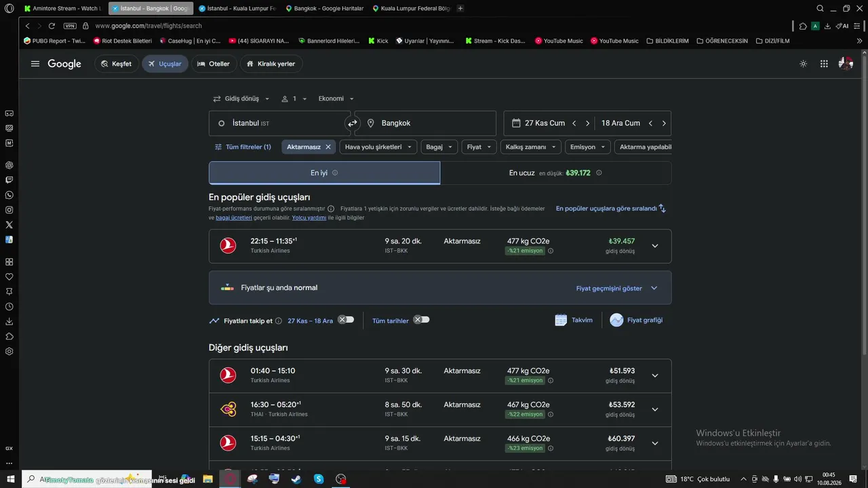868x488 pixels.
Task: Expand Fiyat geçmişini göster price history
Action: click(617, 288)
